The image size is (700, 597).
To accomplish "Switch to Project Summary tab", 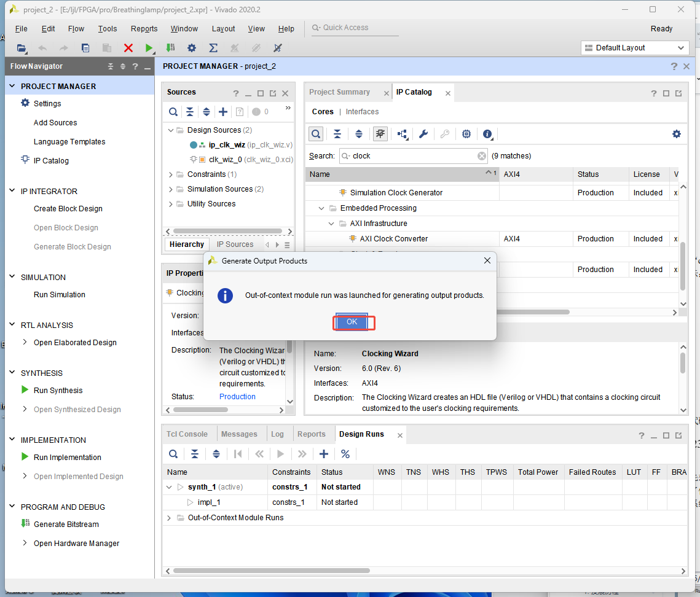I will coord(339,92).
